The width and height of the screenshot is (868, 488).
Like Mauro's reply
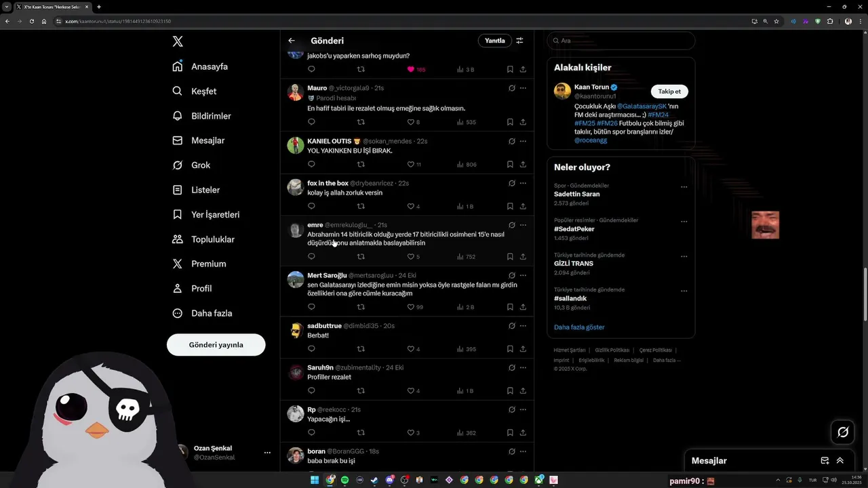click(411, 122)
